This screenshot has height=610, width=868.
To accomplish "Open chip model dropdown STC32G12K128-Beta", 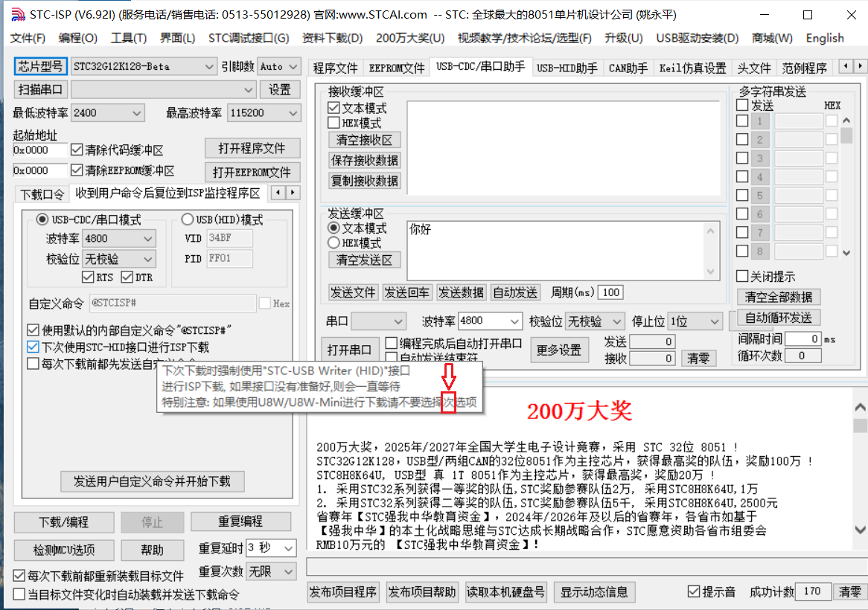I will [144, 66].
